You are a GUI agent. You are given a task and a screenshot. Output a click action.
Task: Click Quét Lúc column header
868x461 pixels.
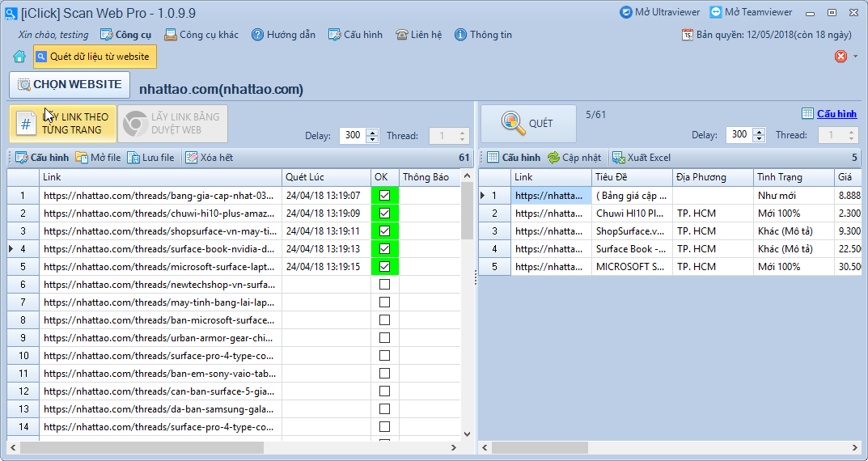[326, 177]
